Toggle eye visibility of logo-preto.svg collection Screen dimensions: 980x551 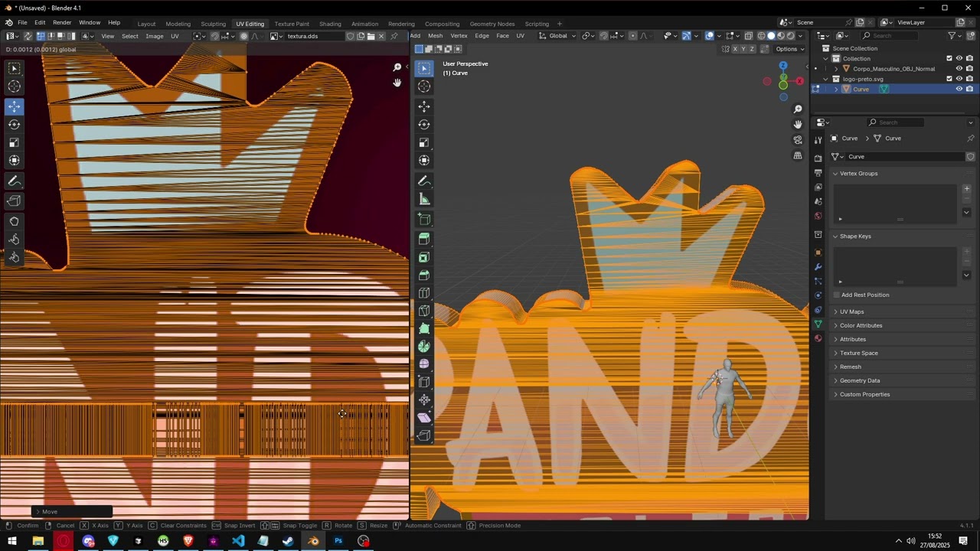click(x=959, y=79)
